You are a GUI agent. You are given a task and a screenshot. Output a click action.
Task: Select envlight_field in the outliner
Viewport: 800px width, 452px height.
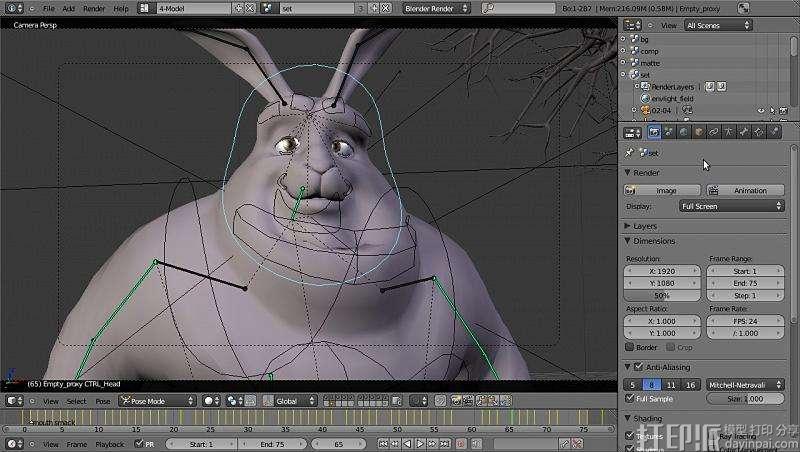(x=672, y=98)
